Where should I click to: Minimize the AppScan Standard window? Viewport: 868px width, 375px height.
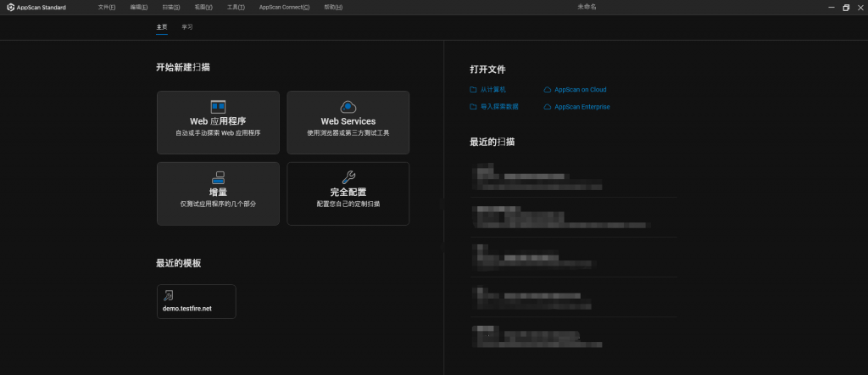[x=831, y=7]
